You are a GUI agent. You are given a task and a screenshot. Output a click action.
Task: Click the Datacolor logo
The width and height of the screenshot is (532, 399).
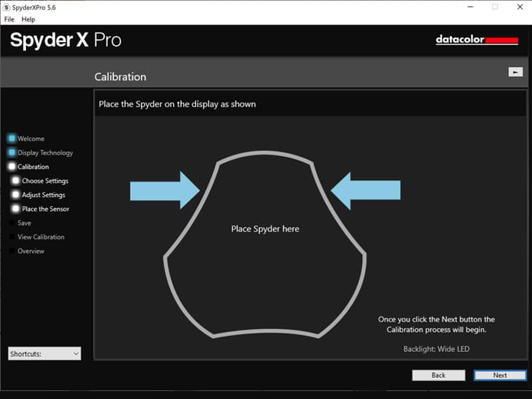point(476,40)
